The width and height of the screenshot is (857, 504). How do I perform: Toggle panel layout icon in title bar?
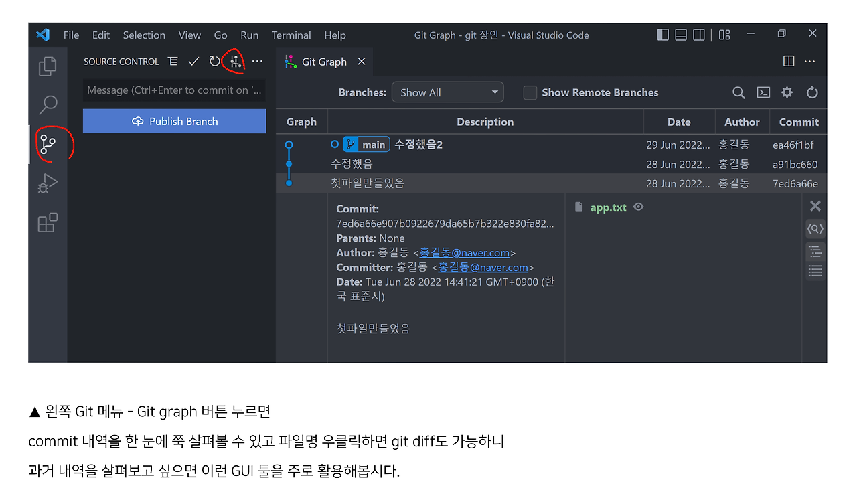tap(681, 35)
